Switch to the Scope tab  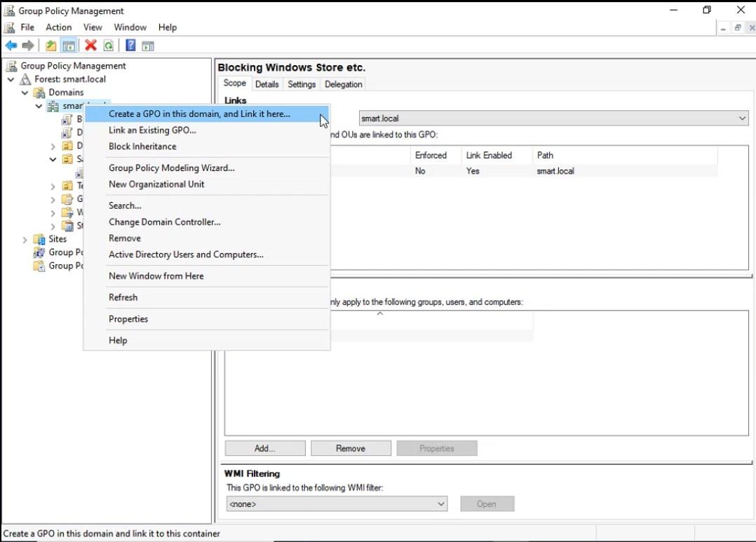[x=235, y=83]
